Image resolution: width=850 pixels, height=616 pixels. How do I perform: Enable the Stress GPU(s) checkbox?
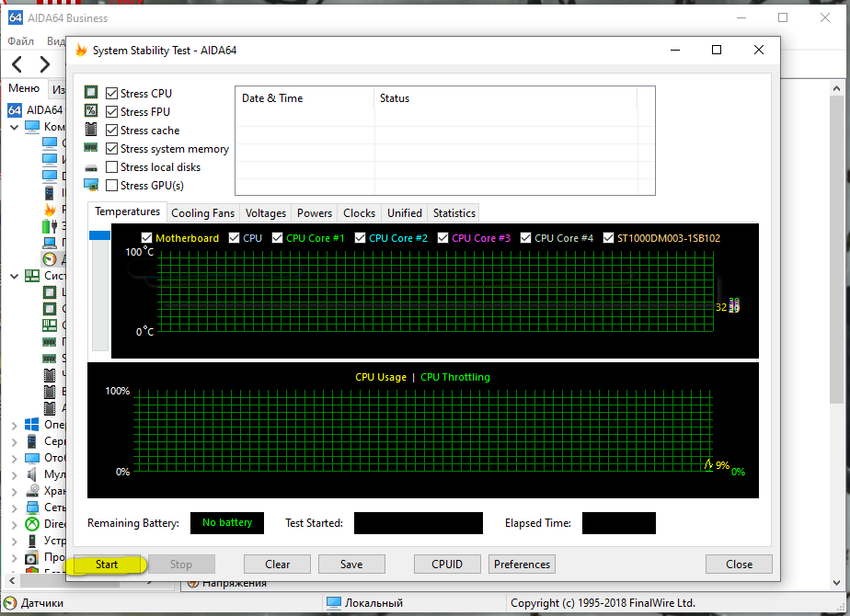pos(111,186)
